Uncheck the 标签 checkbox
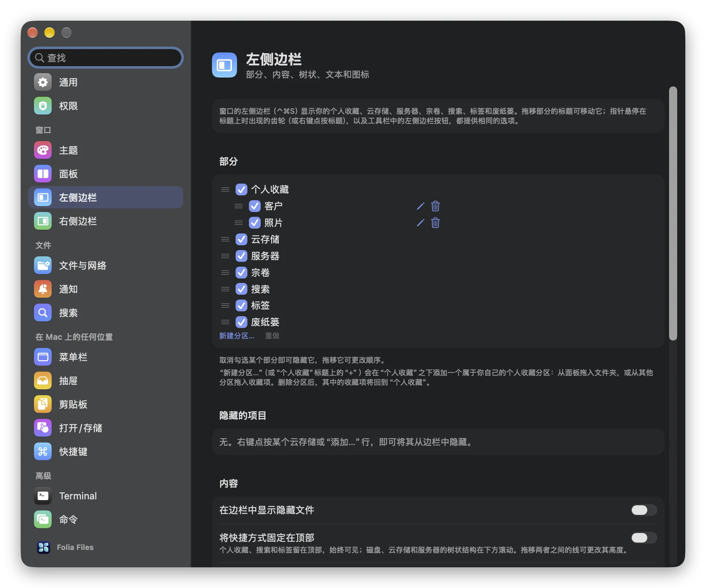 coord(241,305)
